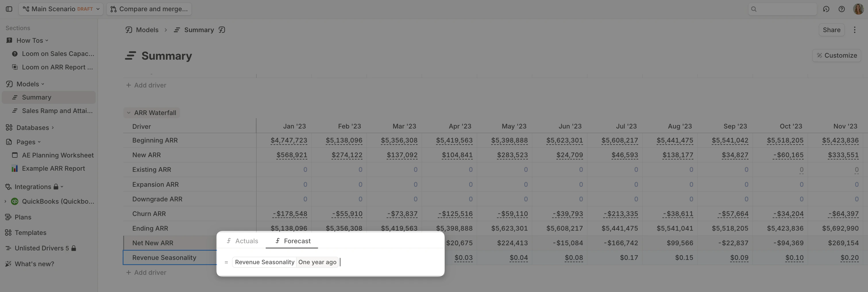Click the Templates sidebar icon
The height and width of the screenshot is (292, 868).
(8, 233)
